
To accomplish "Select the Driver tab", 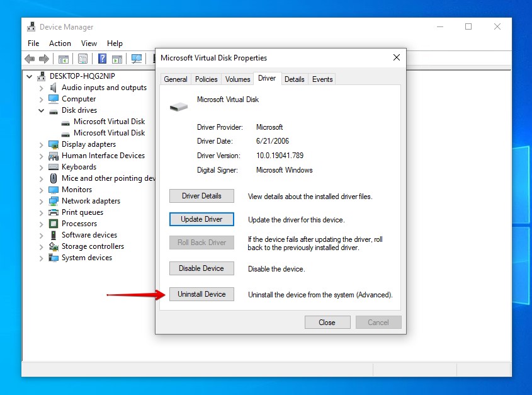I will tap(267, 79).
